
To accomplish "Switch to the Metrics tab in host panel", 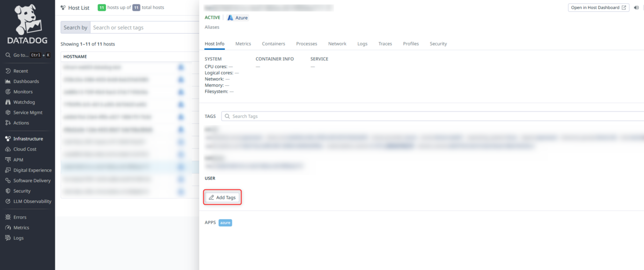I will (x=243, y=43).
